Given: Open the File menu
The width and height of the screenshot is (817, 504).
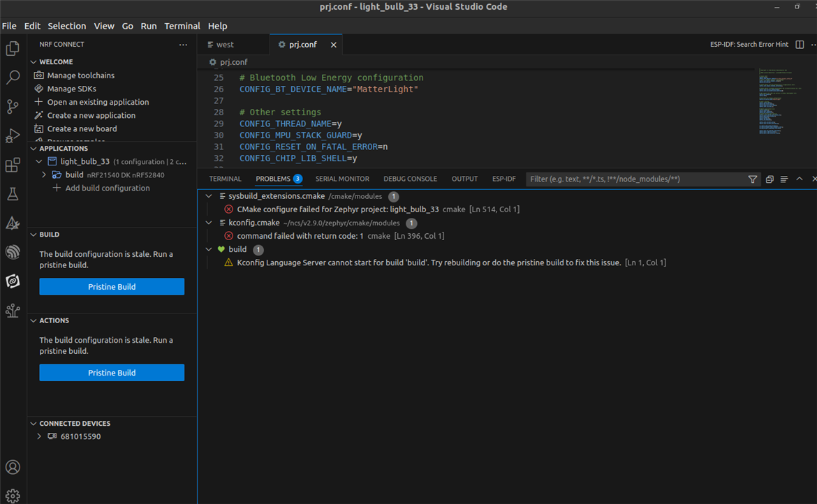Looking at the screenshot, I should pyautogui.click(x=9, y=26).
